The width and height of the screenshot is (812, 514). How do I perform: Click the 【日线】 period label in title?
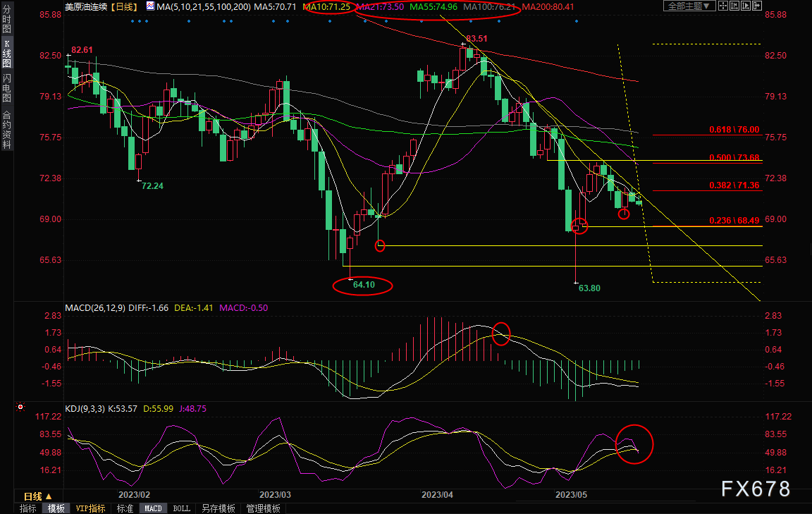[x=124, y=7]
